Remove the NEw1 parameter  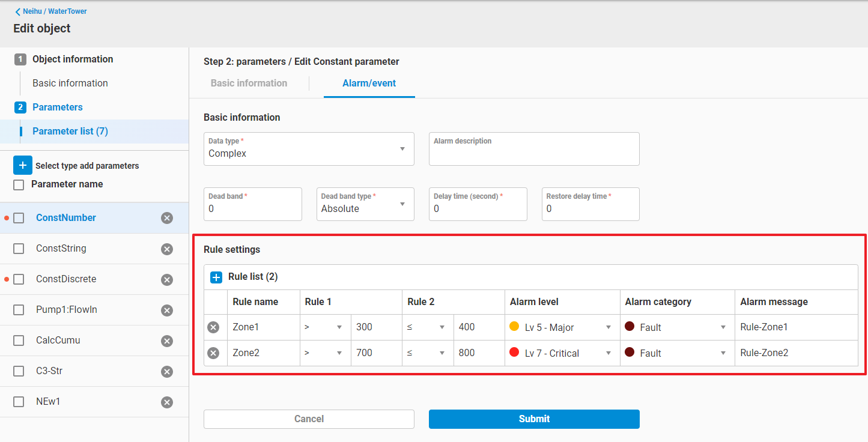(x=167, y=402)
